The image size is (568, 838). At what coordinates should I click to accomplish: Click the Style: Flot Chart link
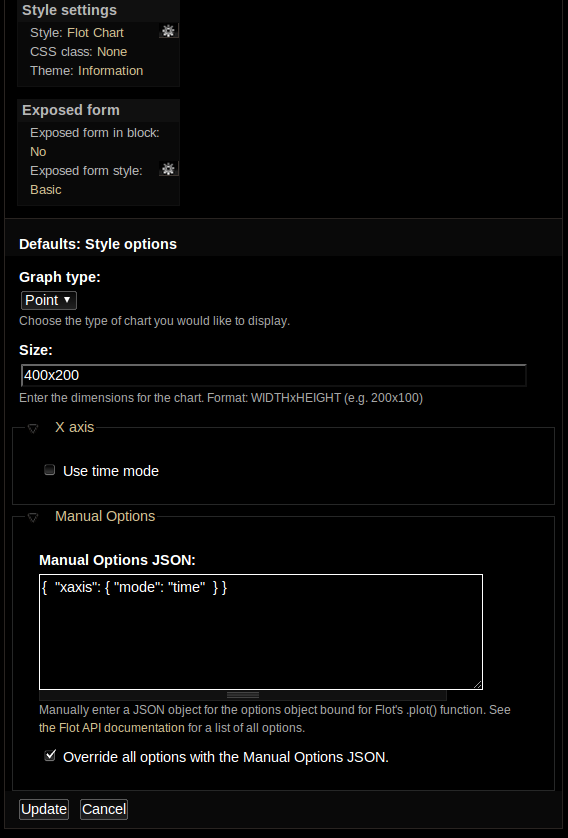click(x=77, y=33)
